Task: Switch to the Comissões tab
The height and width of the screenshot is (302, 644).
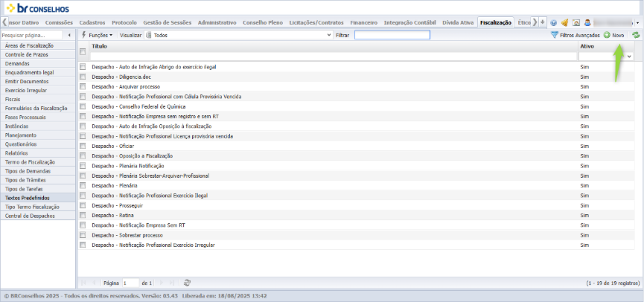Action: click(x=59, y=22)
